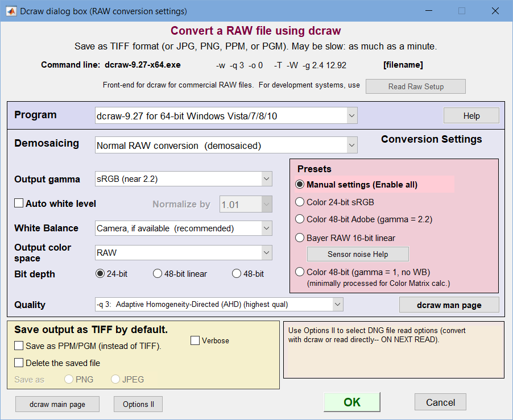513x420 pixels.
Task: Click the '-T -W -g 2.4 12.92' text
Action: point(310,65)
